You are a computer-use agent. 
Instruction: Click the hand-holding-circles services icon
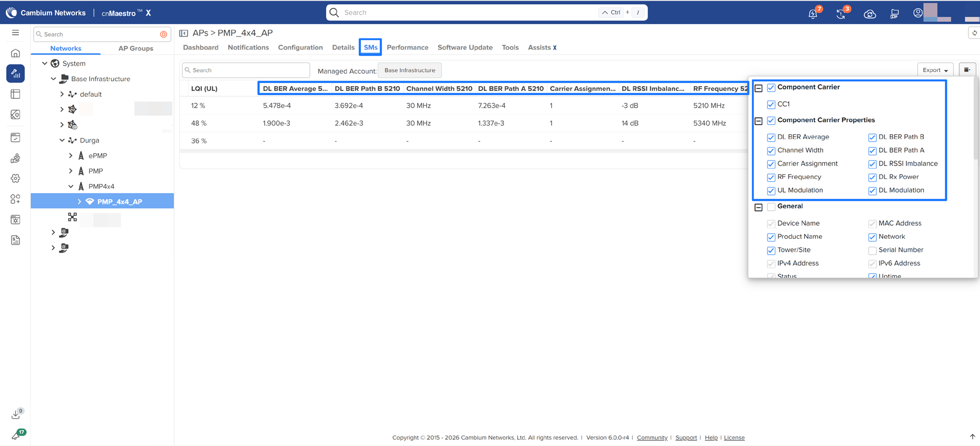click(15, 158)
